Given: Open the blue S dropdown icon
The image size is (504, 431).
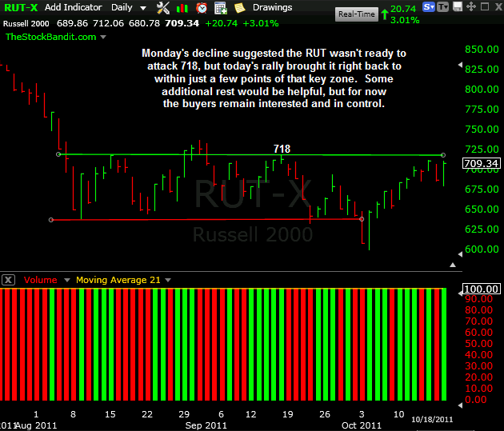Looking at the screenshot, I should point(429,6).
